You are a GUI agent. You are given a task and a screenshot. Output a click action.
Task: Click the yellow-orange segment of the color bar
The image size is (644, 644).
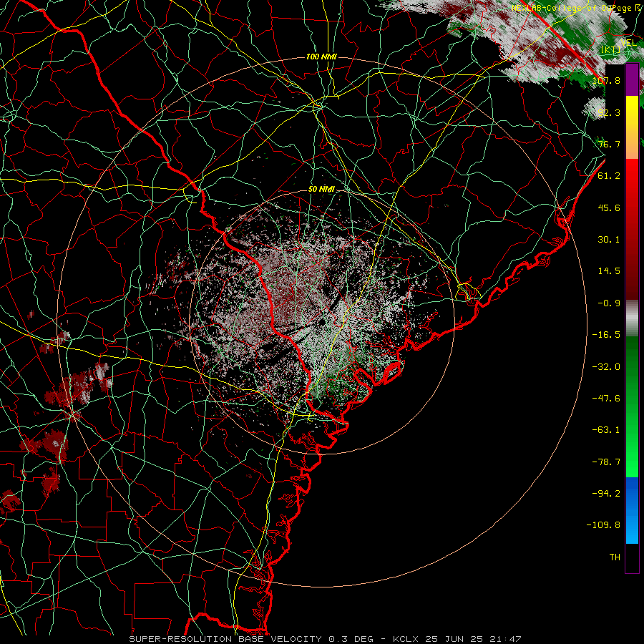tap(632, 127)
